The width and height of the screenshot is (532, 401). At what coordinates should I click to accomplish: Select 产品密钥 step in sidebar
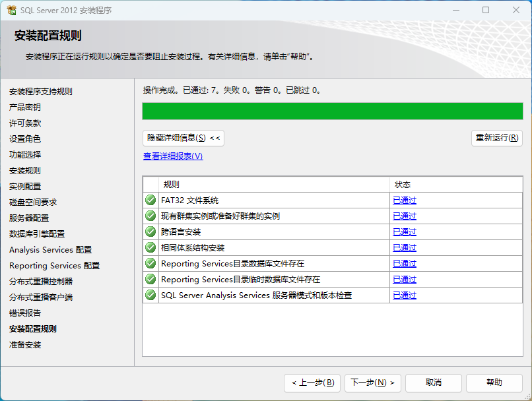[x=25, y=108]
